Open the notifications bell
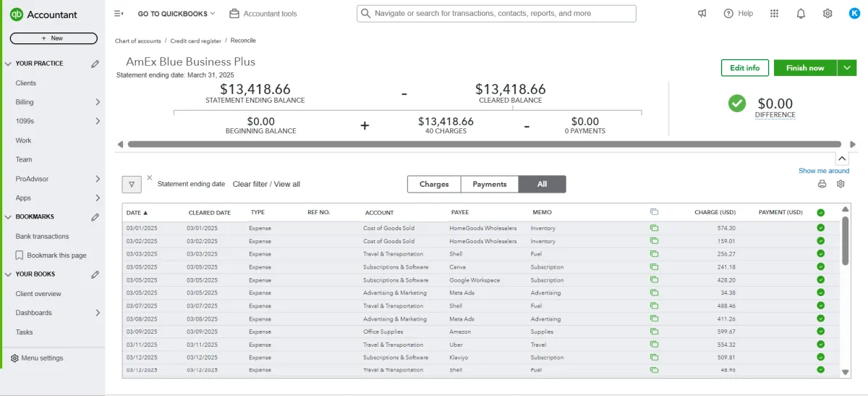Screen dimensions: 868x396 click(801, 14)
